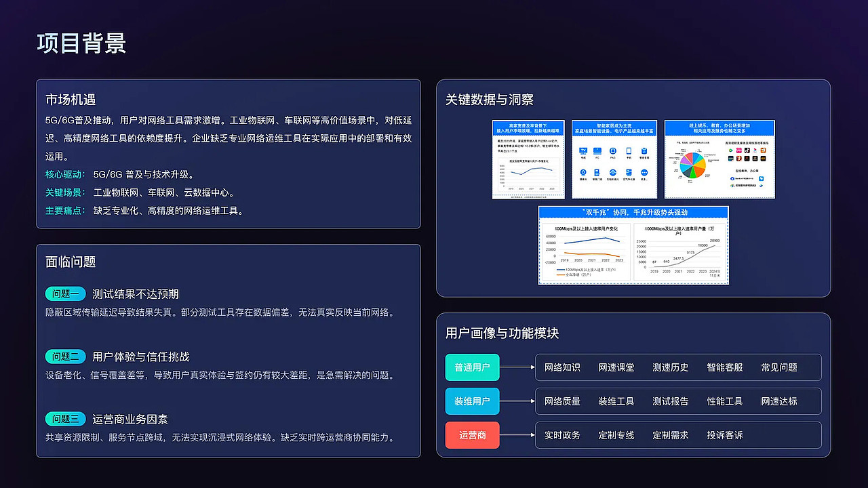Click the red 运营商 button
The image size is (868, 488).
point(472,435)
